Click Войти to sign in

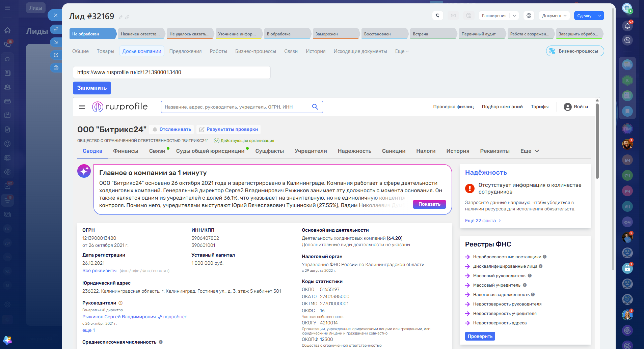tap(576, 107)
